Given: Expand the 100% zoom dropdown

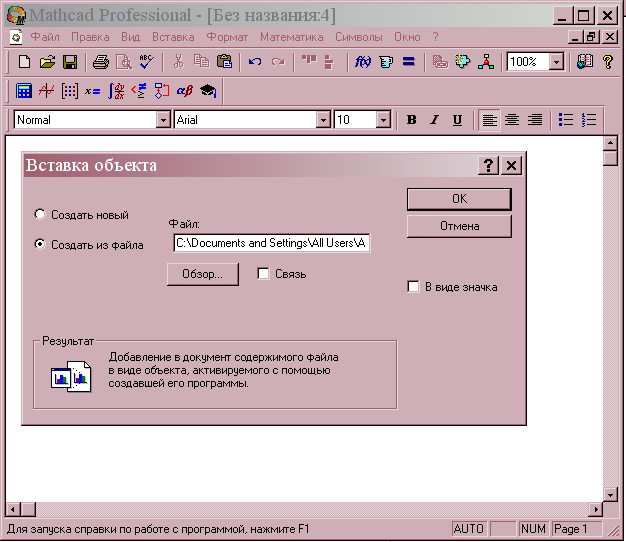Looking at the screenshot, I should point(556,62).
